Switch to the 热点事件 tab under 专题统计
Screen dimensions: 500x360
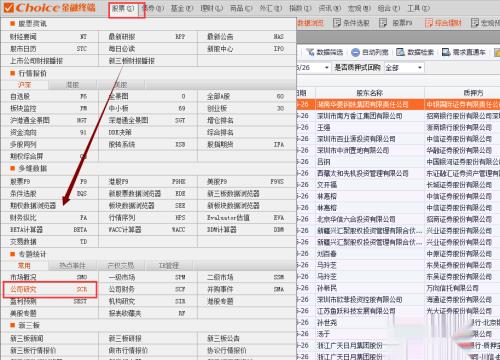coord(72,265)
